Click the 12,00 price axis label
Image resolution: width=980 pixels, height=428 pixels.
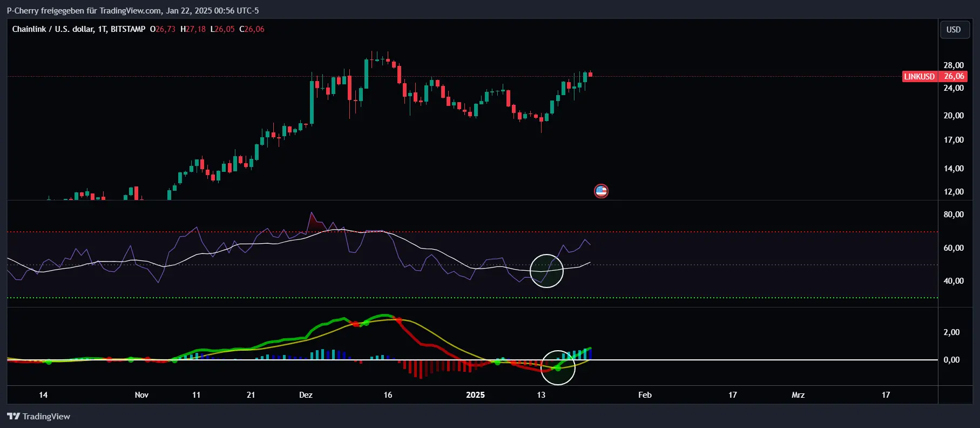tap(954, 191)
